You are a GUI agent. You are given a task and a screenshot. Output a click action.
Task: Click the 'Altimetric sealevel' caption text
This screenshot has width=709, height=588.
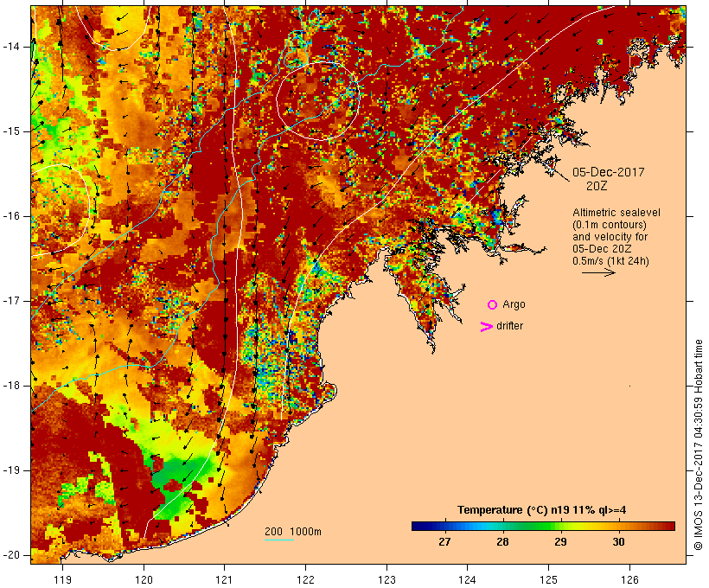click(x=616, y=213)
